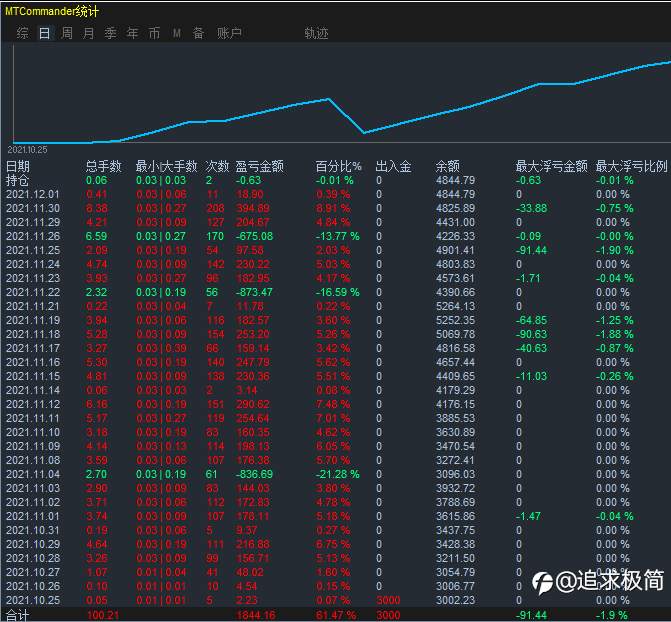
Task: Select the 2021.11.15 row date
Action: coord(33,376)
